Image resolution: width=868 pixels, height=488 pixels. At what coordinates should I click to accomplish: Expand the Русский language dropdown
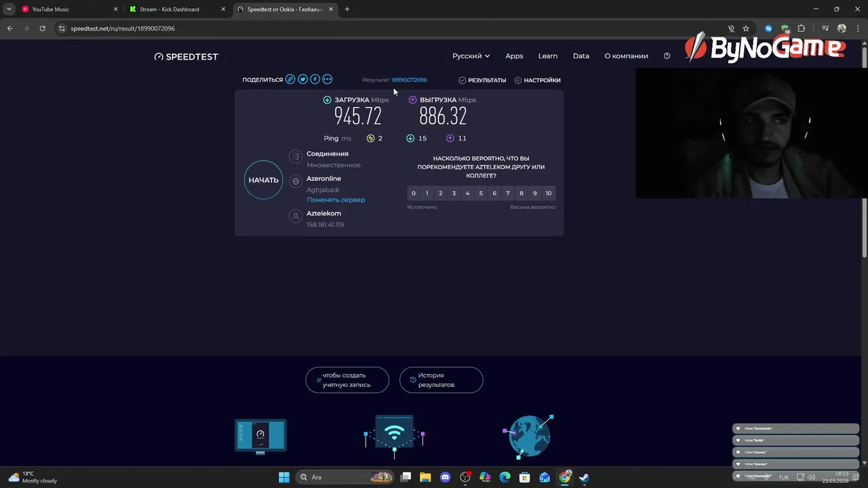pos(471,56)
